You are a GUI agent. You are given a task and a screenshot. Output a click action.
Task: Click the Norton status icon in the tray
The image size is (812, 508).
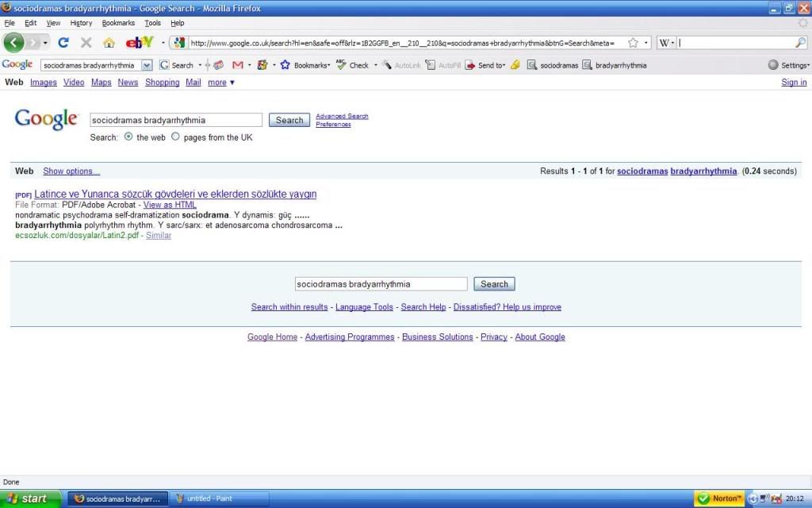click(719, 498)
